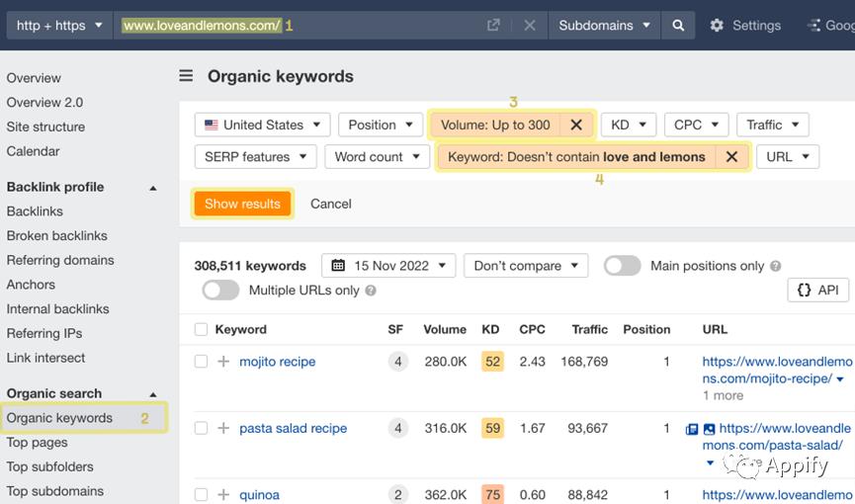855x504 pixels.
Task: Open URL in new tab icon
Action: (493, 26)
